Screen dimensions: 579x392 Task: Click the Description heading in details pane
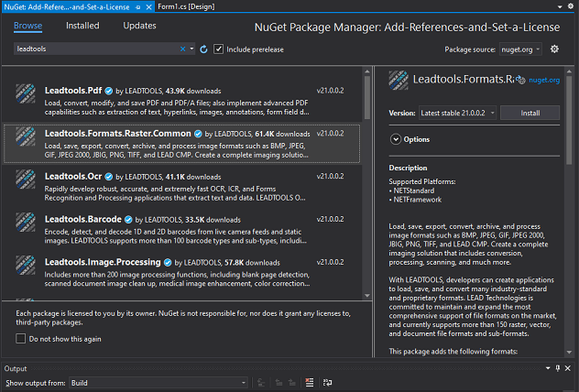[408, 168]
